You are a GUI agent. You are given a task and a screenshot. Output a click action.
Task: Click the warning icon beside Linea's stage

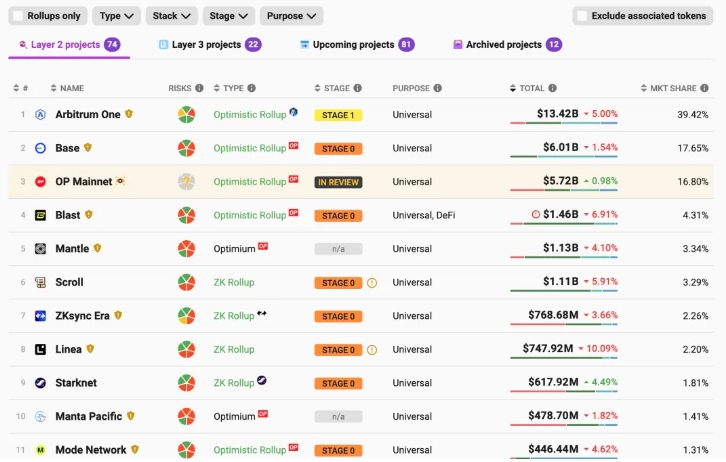point(372,350)
